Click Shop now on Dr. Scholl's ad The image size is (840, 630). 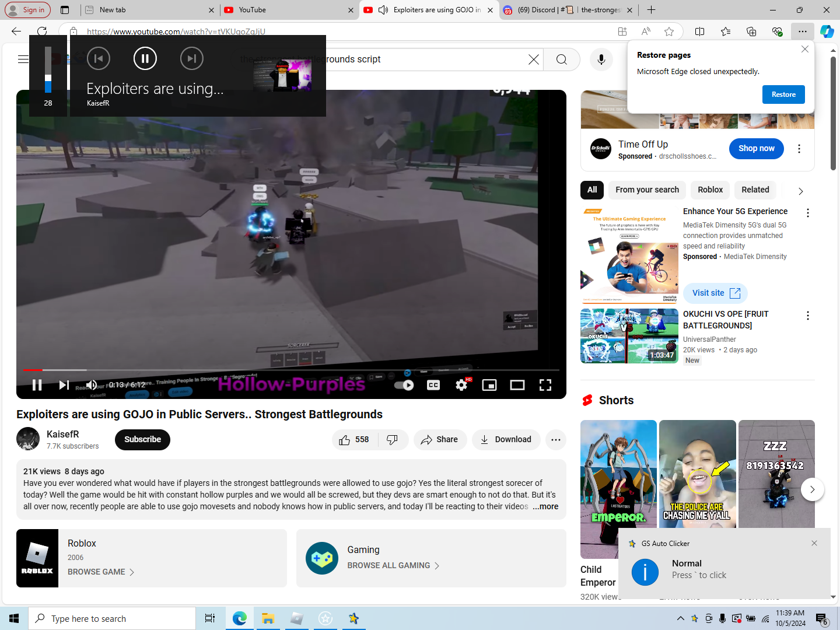click(x=757, y=149)
